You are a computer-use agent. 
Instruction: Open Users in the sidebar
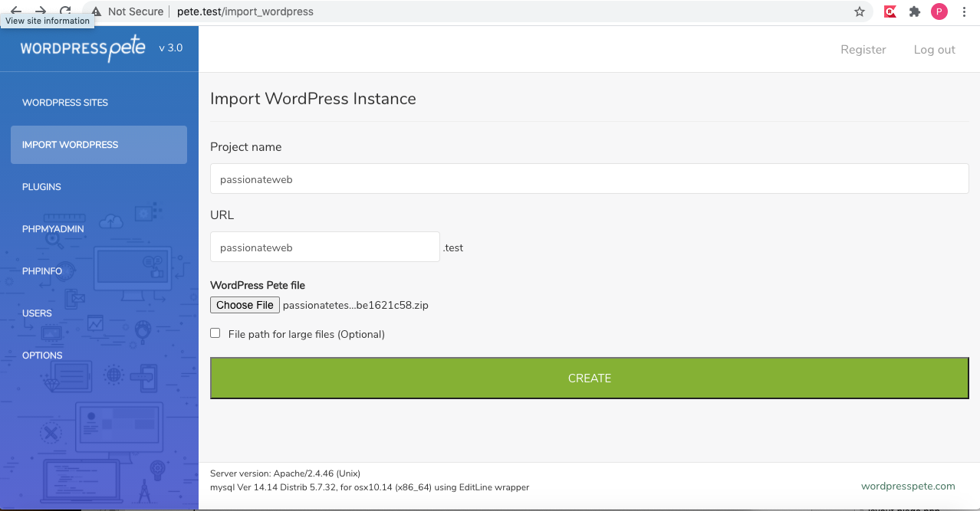[x=37, y=313]
